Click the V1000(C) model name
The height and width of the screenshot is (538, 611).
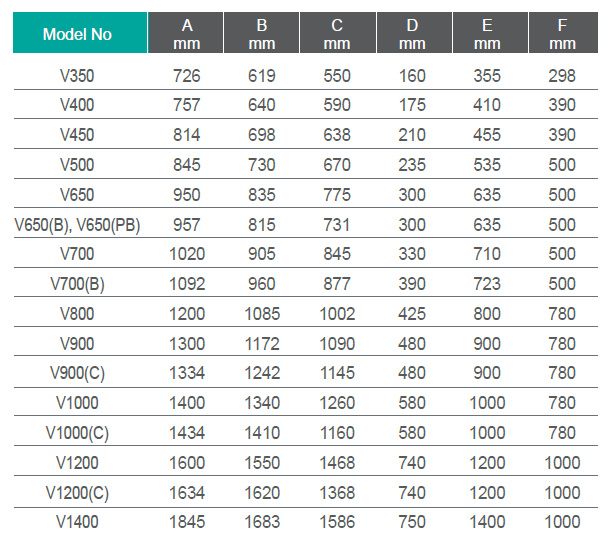77,433
